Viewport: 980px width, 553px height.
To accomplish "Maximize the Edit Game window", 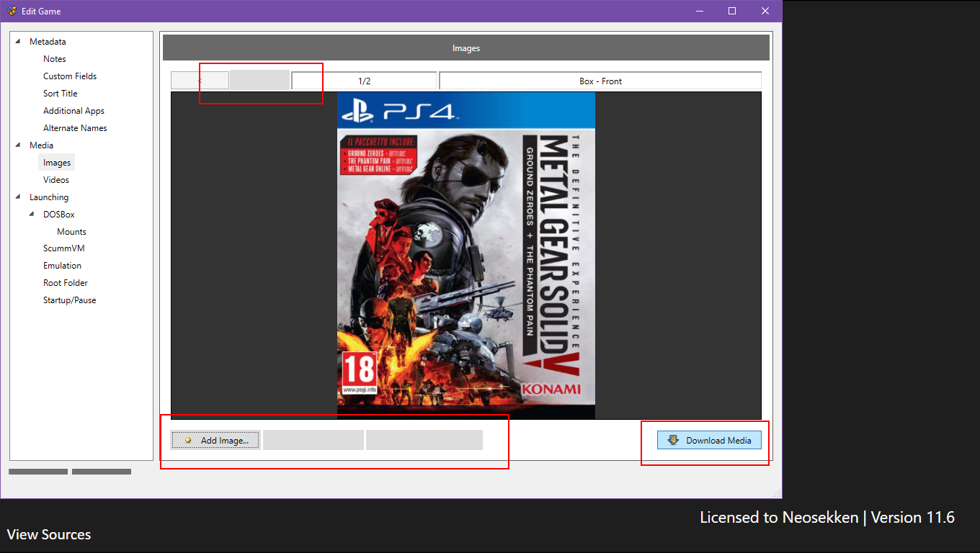I will pyautogui.click(x=732, y=11).
